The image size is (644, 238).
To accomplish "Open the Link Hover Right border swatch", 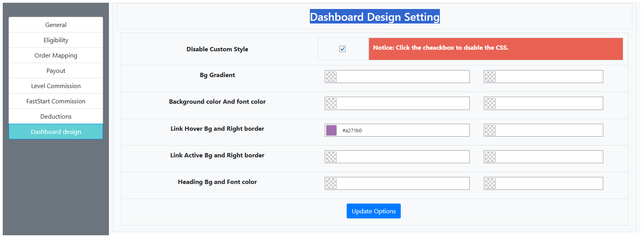I will tap(490, 130).
